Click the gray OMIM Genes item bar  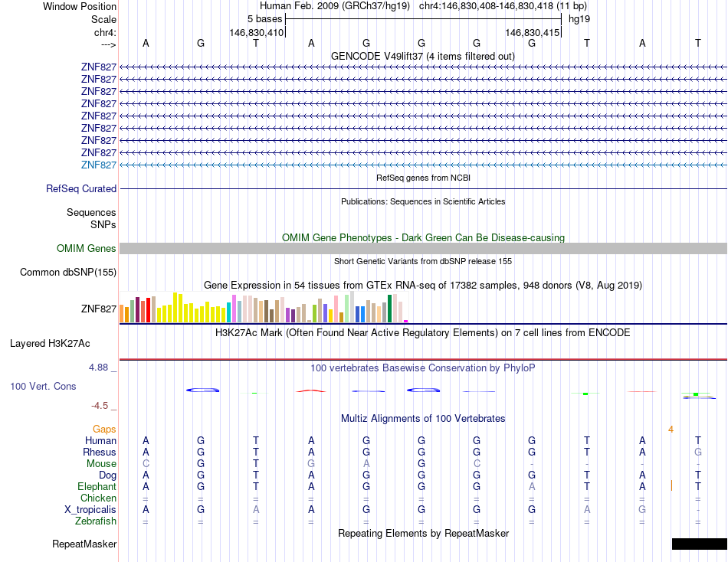[x=423, y=248]
